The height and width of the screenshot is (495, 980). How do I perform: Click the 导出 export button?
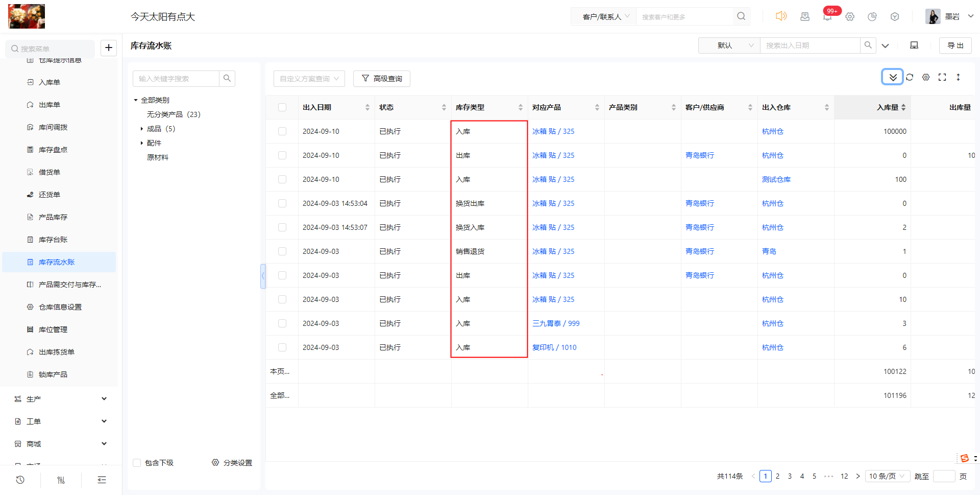[x=955, y=45]
